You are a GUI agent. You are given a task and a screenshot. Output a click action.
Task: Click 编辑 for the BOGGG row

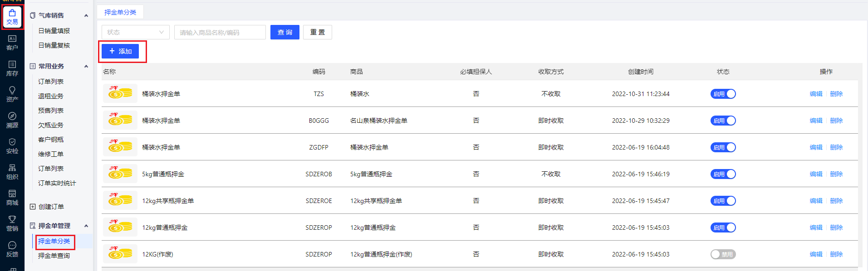click(816, 121)
